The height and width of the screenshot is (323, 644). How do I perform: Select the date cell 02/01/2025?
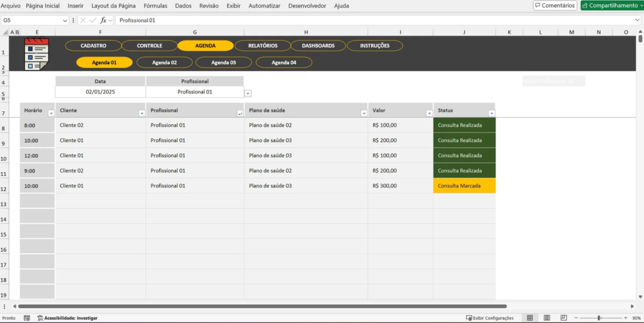coord(100,92)
